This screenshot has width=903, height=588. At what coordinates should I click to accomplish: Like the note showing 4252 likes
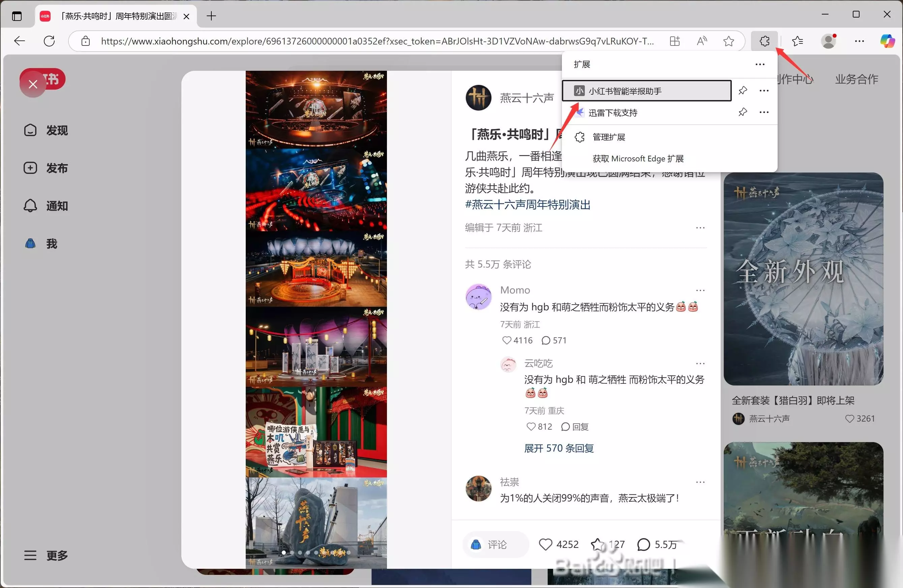559,545
